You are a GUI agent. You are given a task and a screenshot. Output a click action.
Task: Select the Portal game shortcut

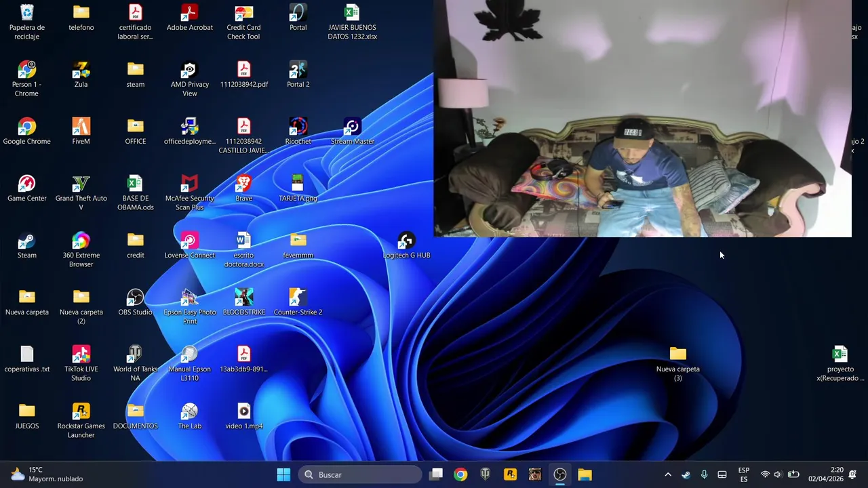pyautogui.click(x=298, y=18)
